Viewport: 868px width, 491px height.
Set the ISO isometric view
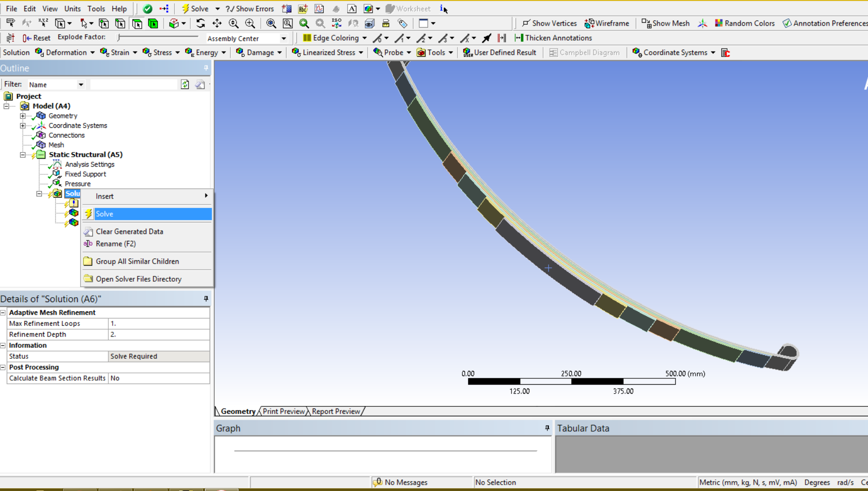click(x=337, y=23)
